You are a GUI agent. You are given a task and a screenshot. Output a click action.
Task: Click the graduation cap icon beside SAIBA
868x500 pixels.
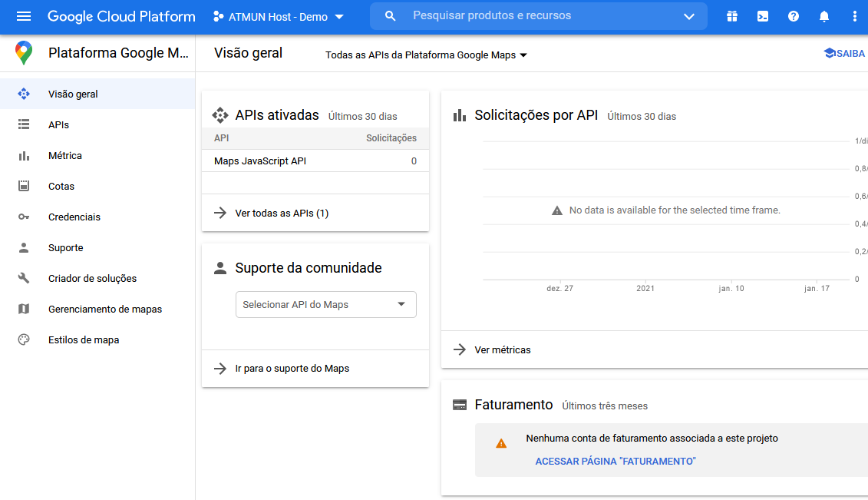(x=830, y=53)
